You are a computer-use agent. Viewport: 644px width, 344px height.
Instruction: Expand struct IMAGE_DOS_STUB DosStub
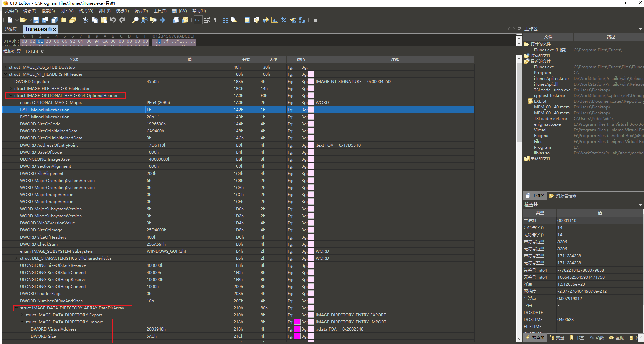[6, 67]
